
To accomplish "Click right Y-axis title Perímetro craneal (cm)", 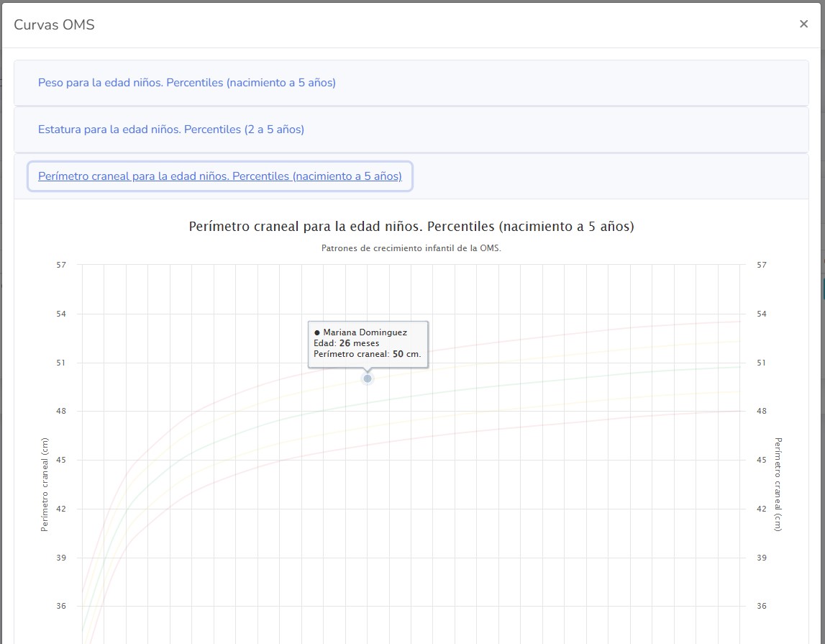I will (778, 484).
